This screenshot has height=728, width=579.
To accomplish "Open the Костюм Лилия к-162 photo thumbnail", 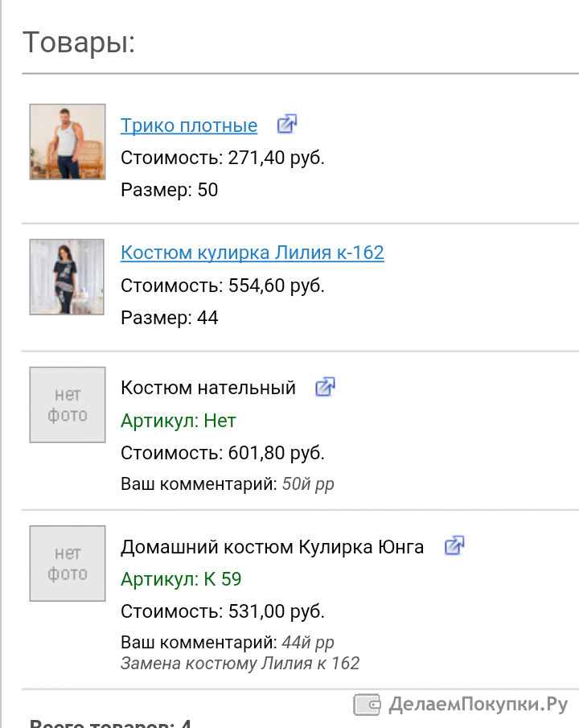I will coord(67,277).
